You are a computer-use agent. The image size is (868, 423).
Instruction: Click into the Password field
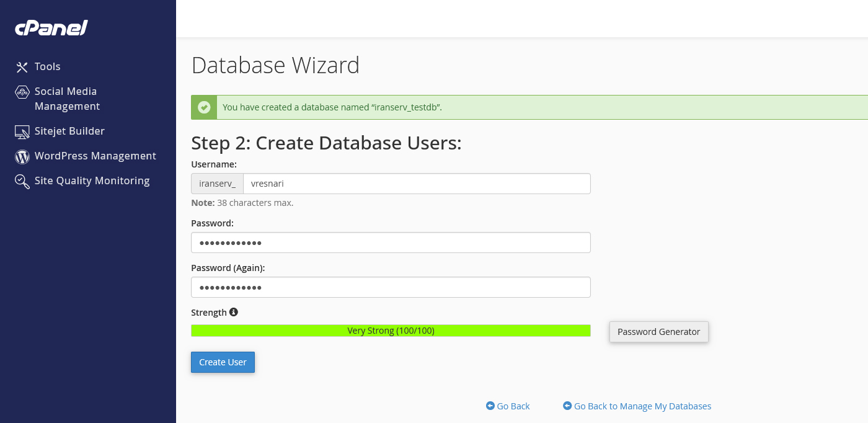(391, 243)
